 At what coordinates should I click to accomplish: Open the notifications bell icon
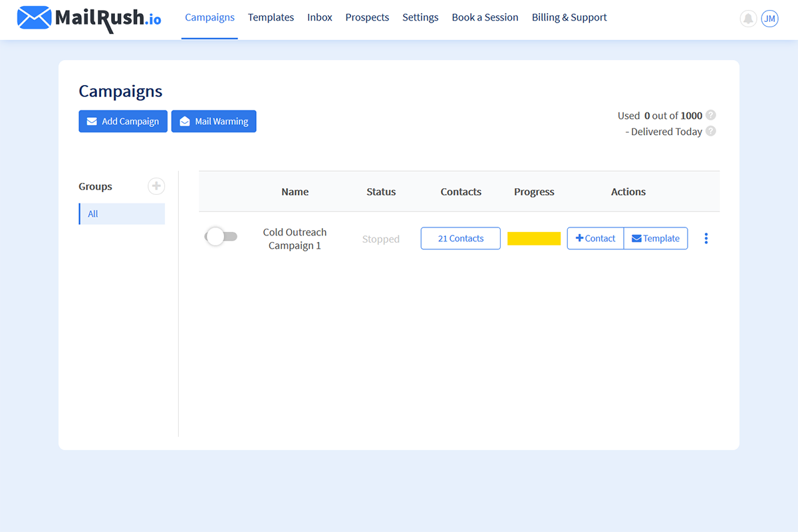[x=748, y=19]
